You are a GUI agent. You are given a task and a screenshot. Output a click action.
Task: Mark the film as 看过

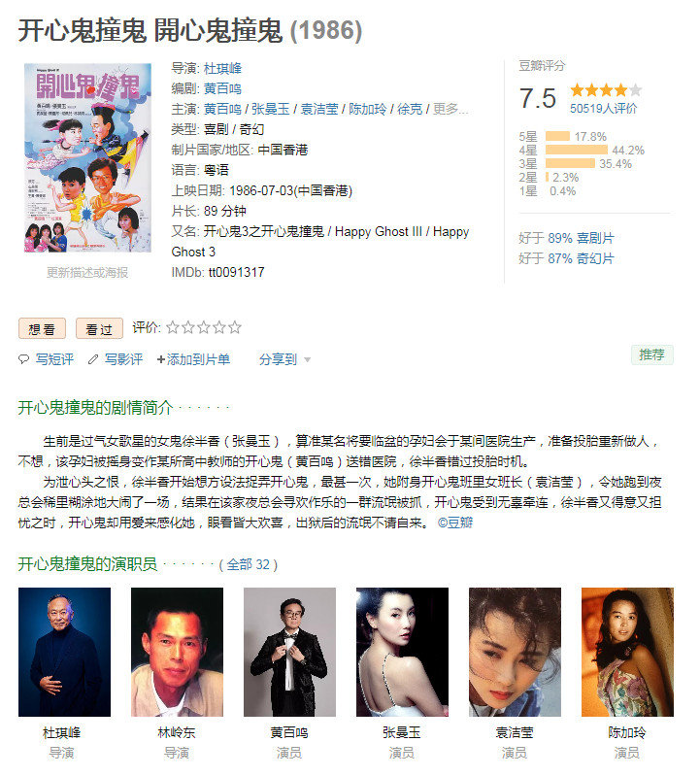coord(99,328)
